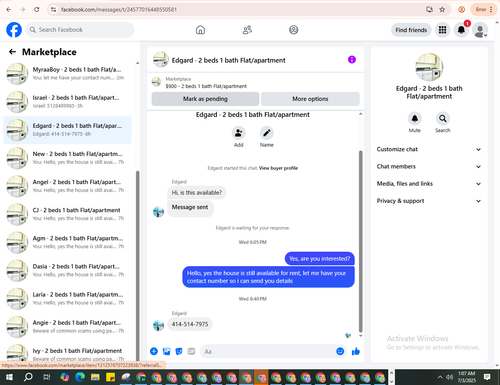The width and height of the screenshot is (500, 385).
Task: Open MyraaBoy conversation
Action: (x=67, y=74)
